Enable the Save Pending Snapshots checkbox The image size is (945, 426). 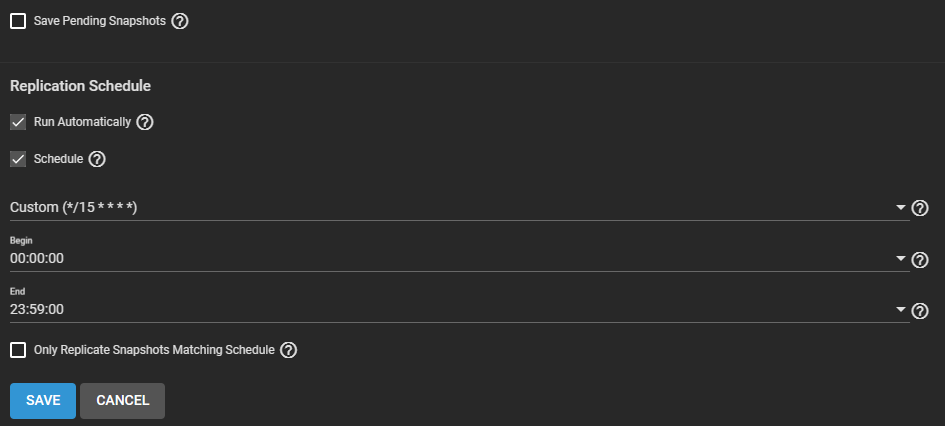pos(18,21)
